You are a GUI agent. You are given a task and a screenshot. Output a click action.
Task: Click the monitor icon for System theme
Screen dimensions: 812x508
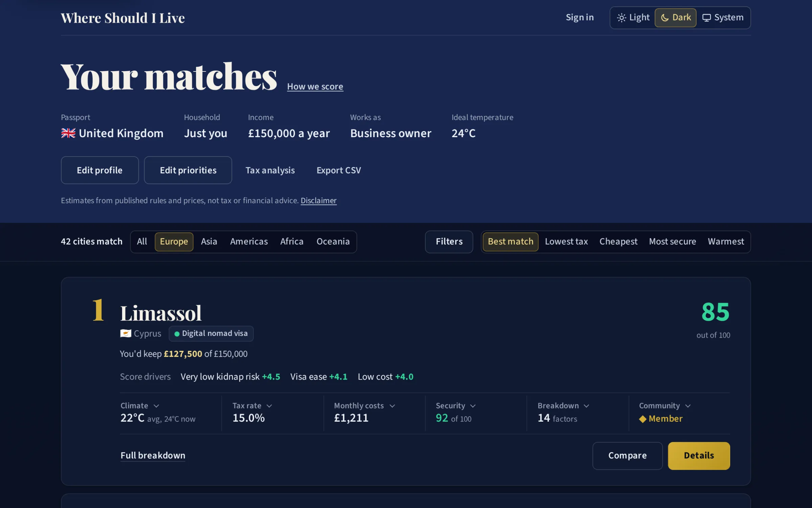[706, 18]
